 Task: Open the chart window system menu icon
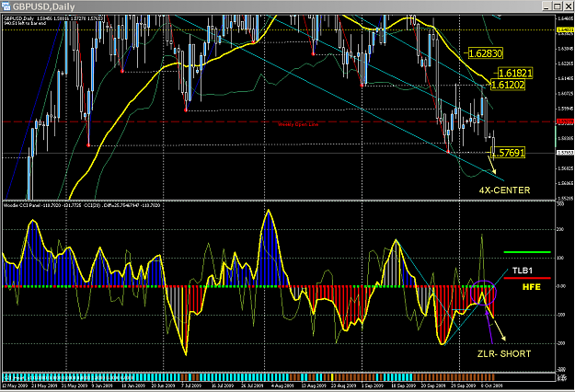click(x=6, y=6)
